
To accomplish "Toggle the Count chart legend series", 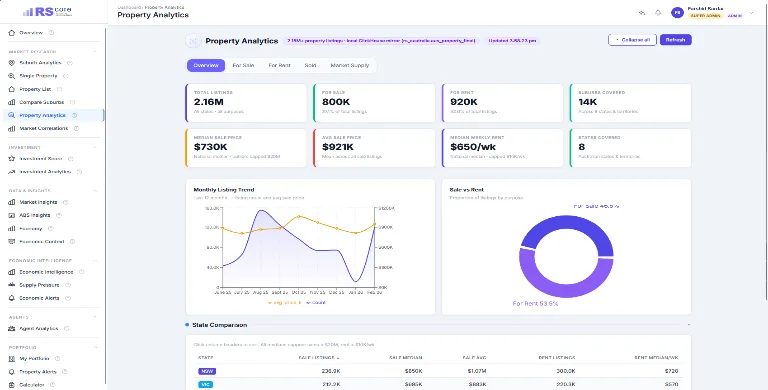I will coord(316,303).
